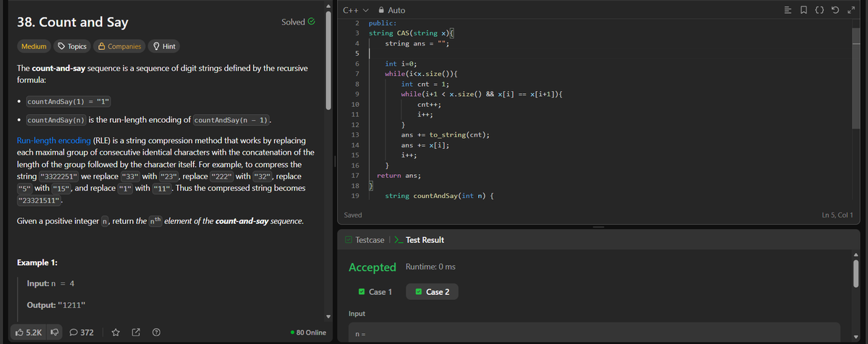The height and width of the screenshot is (344, 868).
Task: Click line number 10 in the gutter
Action: [x=354, y=105]
